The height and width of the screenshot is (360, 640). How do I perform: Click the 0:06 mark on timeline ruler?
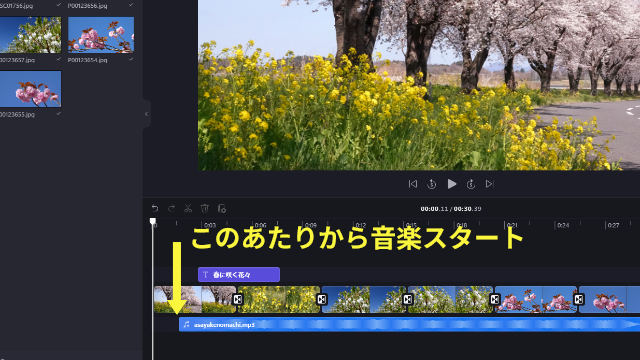(x=260, y=225)
